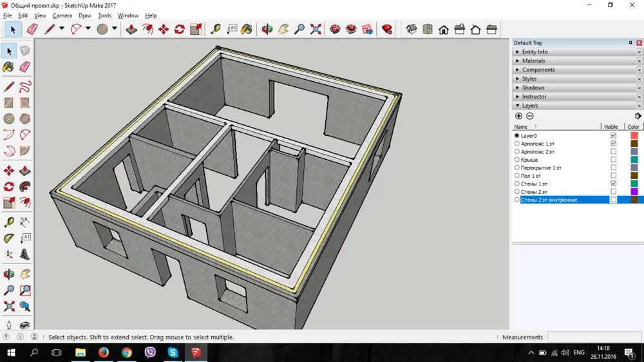644x362 pixels.
Task: Select the Tape Measure tool in top toolbar
Action: pyautogui.click(x=216, y=29)
